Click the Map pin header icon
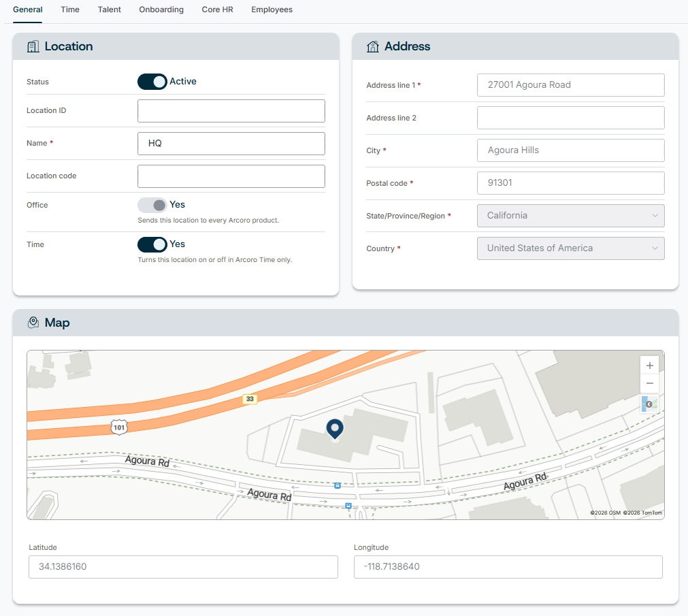688x616 pixels. point(33,323)
